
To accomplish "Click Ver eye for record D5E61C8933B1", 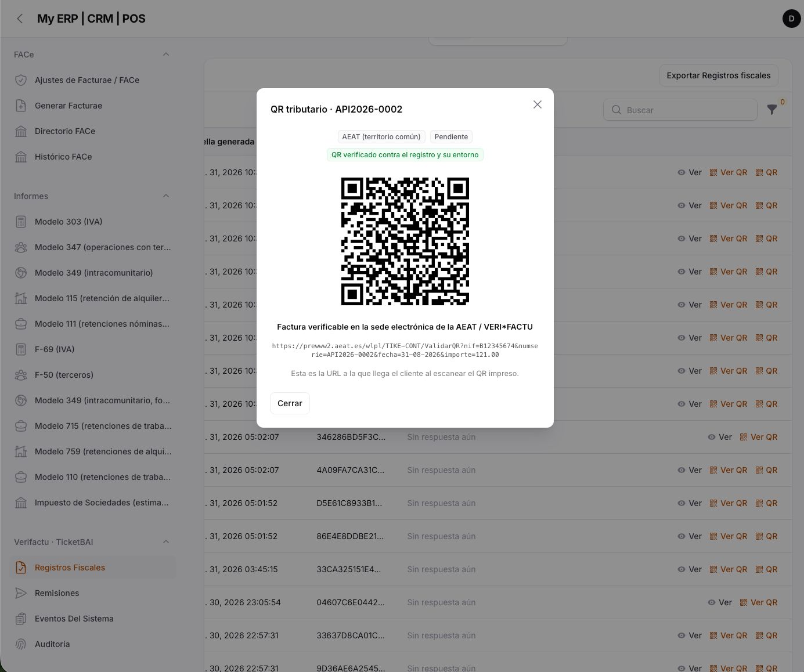I will (x=690, y=503).
